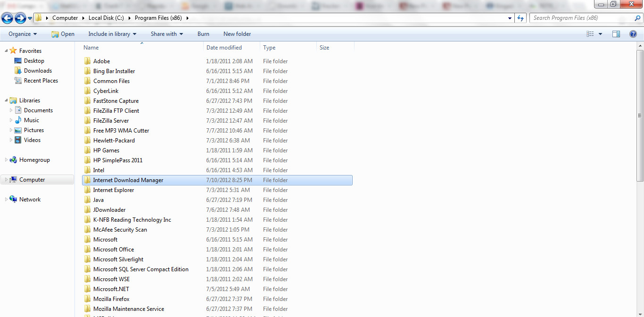Select Network in the navigation pane
The height and width of the screenshot is (317, 644).
pyautogui.click(x=30, y=200)
